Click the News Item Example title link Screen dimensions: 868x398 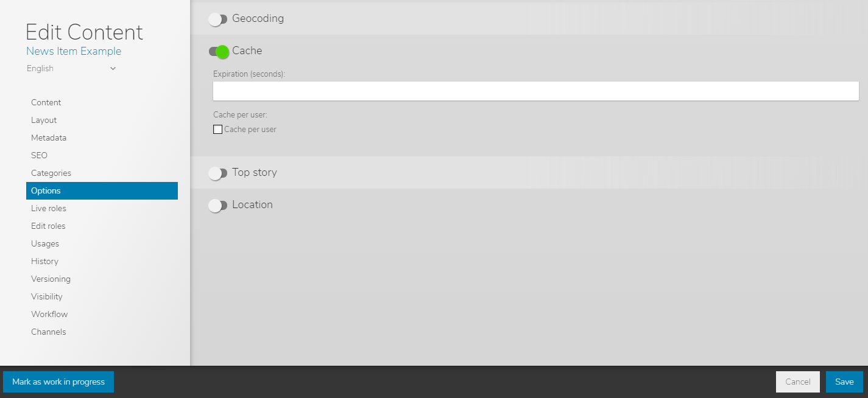coord(74,52)
